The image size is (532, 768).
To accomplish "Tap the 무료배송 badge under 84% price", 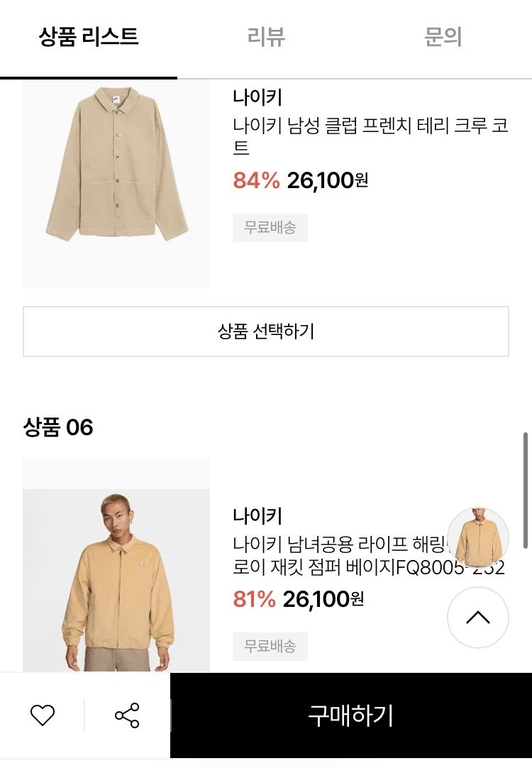I will click(270, 229).
